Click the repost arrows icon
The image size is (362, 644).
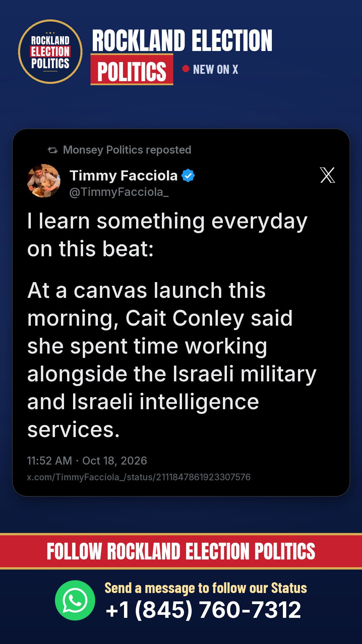pyautogui.click(x=53, y=150)
